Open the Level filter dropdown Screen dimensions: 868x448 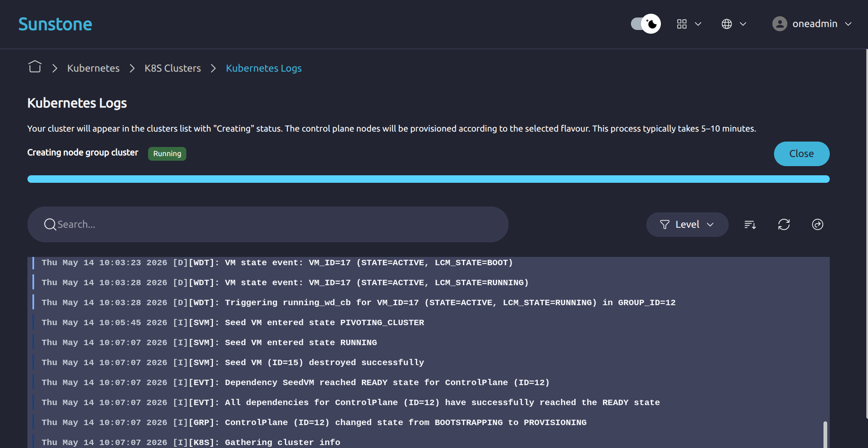pos(687,224)
